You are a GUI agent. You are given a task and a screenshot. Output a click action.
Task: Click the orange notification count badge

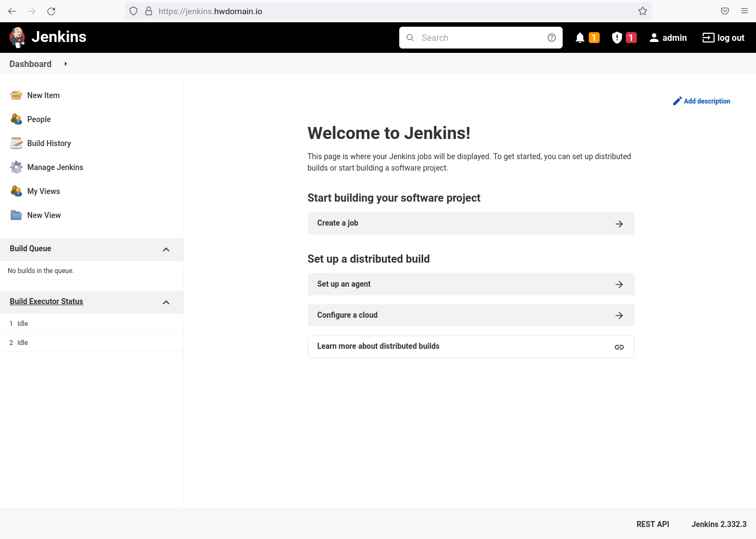[x=594, y=38]
